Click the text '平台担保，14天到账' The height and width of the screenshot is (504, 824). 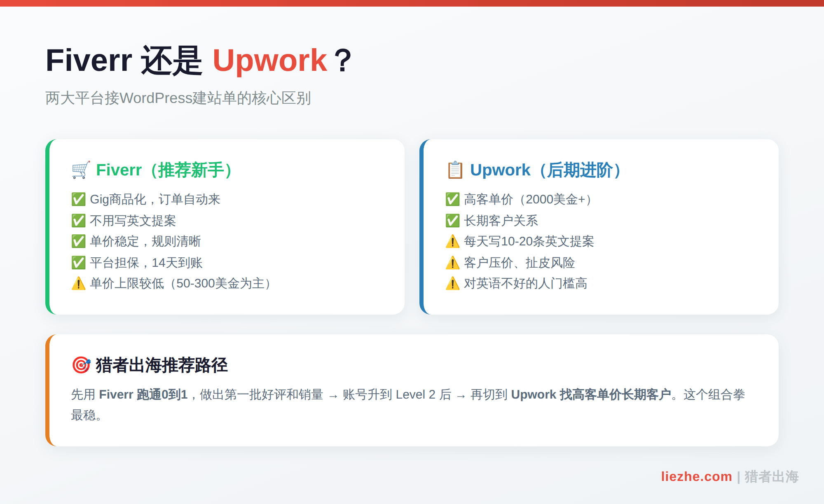146,263
